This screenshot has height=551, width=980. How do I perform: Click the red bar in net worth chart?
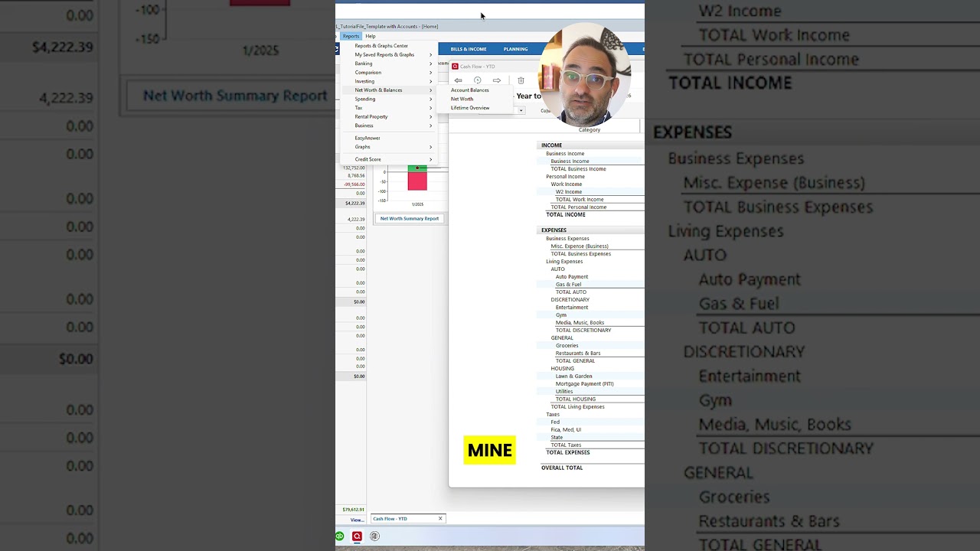click(x=417, y=181)
